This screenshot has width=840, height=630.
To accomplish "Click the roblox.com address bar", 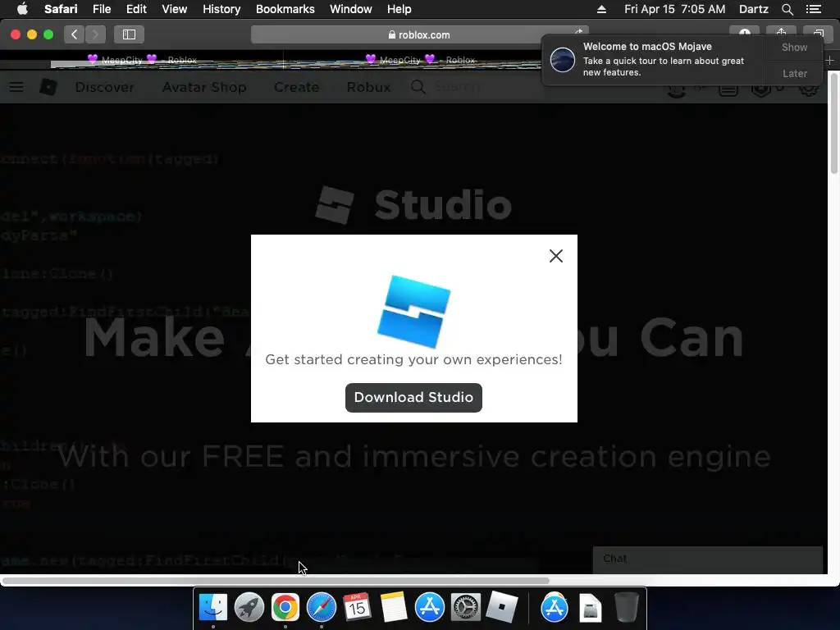I will [419, 34].
